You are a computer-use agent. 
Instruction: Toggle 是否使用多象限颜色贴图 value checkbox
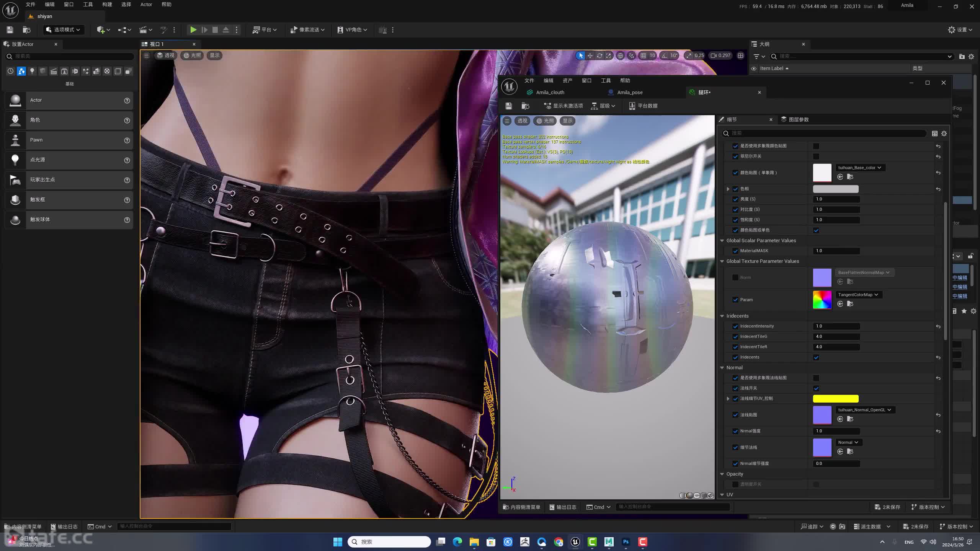point(816,146)
